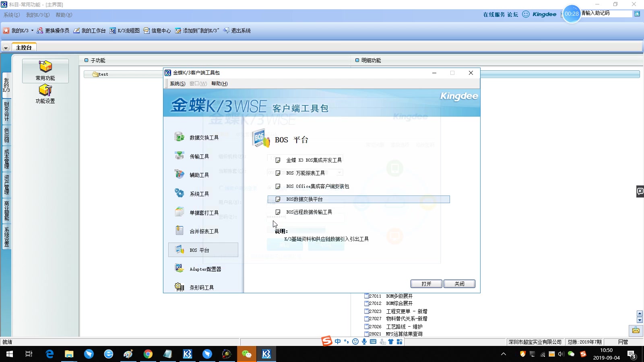Select BOS数据交换平台 entry
This screenshot has width=644, height=362.
tap(359, 199)
